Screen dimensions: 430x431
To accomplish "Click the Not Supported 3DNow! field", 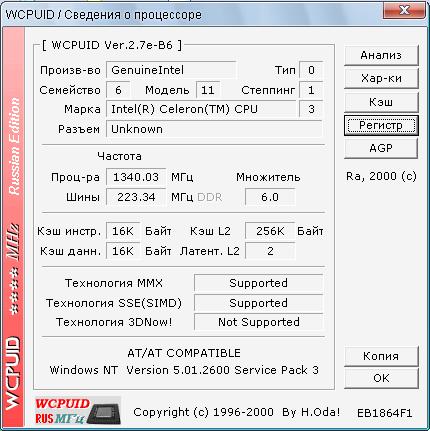I will click(258, 322).
